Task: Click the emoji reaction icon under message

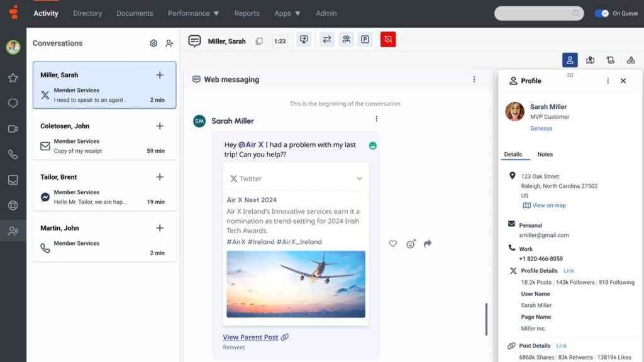Action: click(x=411, y=244)
